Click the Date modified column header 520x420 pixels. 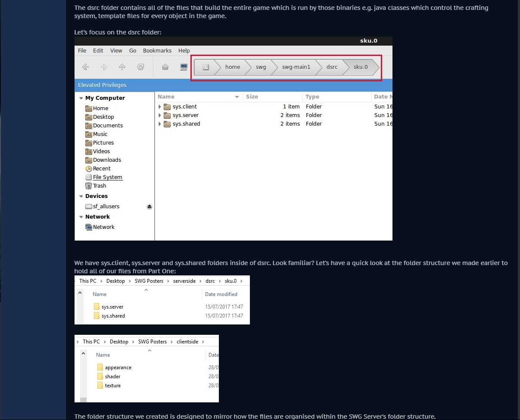(221, 294)
